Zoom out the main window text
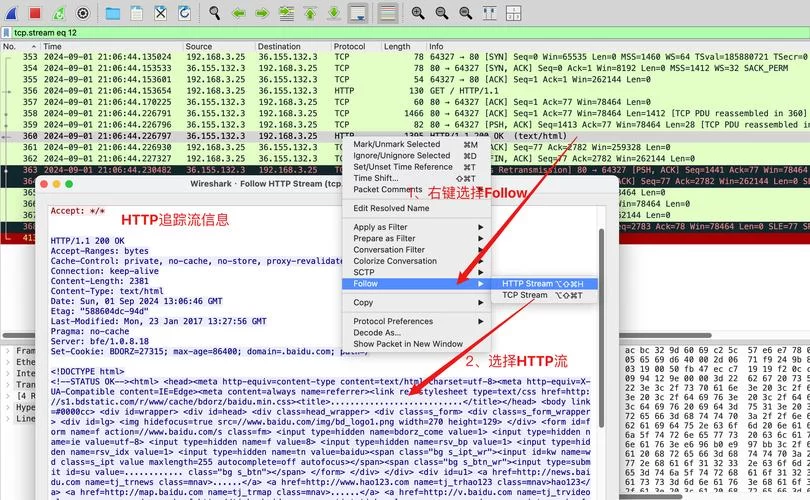Viewport: 810px width, 500px height. [x=442, y=13]
